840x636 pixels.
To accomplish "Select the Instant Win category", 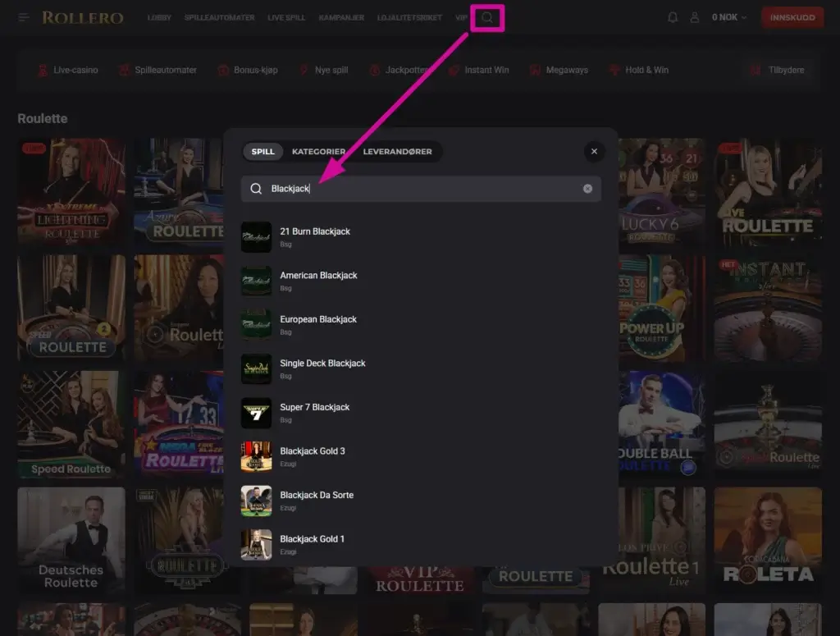I will point(478,71).
